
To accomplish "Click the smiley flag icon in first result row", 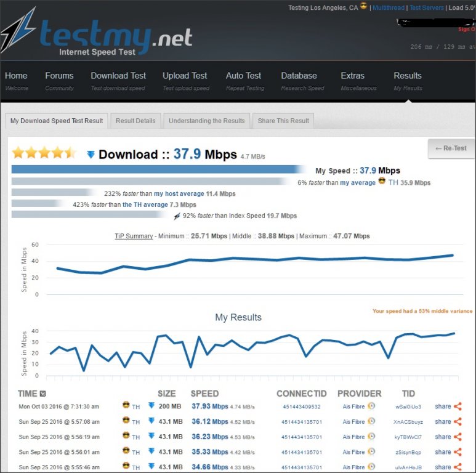I will (x=126, y=406).
